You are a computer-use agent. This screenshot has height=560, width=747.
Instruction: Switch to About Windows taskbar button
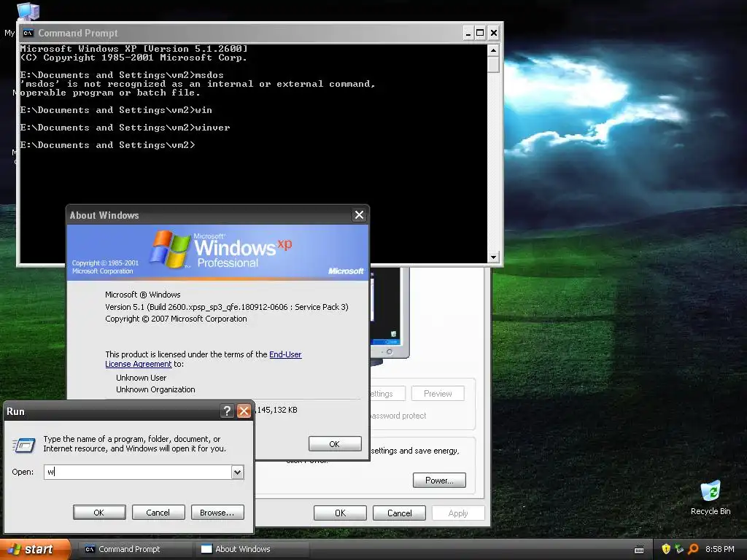coord(252,549)
